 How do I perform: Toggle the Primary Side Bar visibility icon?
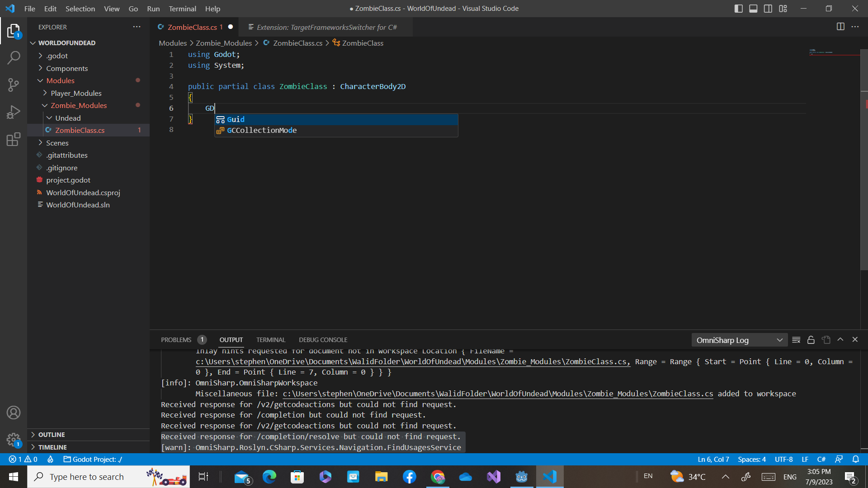(738, 8)
